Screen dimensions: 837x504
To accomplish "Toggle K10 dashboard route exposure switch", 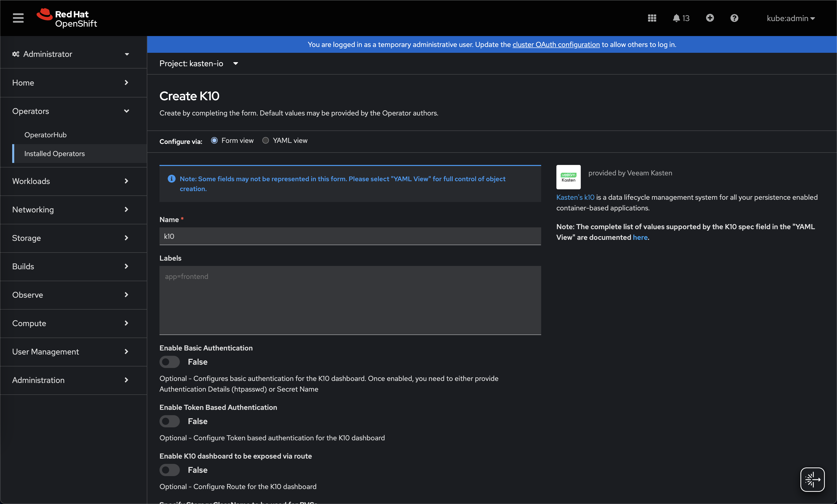I will coord(169,470).
